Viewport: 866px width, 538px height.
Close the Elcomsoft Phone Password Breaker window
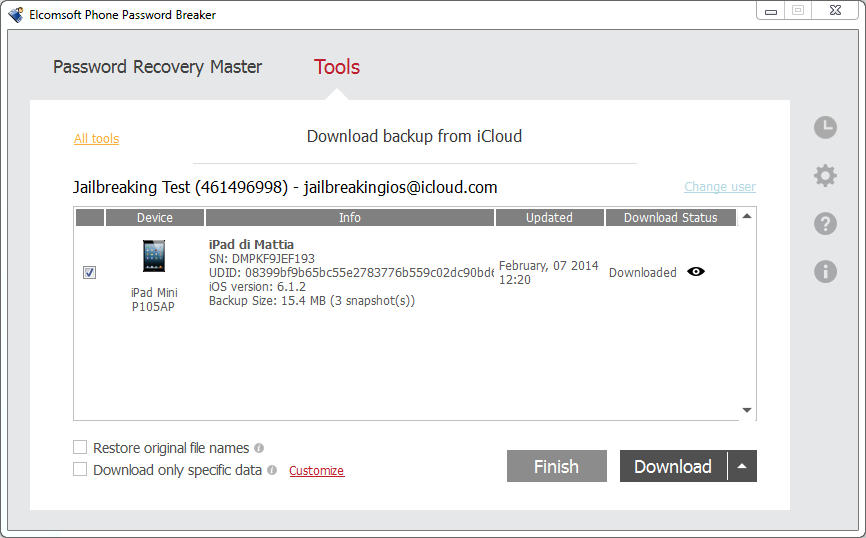click(x=836, y=10)
